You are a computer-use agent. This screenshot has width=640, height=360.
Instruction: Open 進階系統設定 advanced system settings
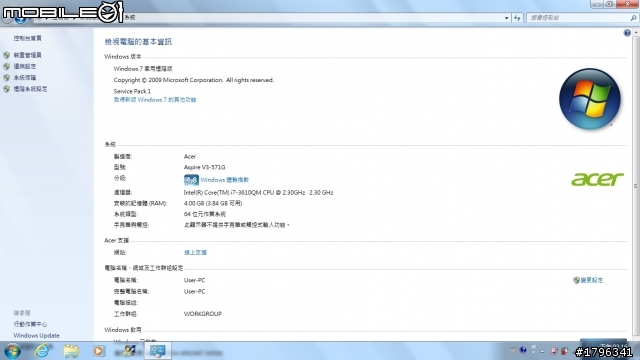[x=30, y=89]
